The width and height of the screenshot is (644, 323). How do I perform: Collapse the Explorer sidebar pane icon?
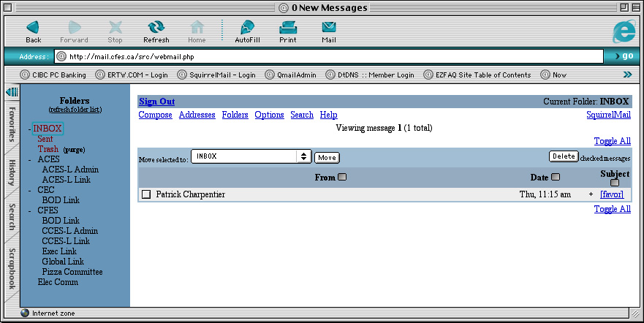click(x=12, y=91)
